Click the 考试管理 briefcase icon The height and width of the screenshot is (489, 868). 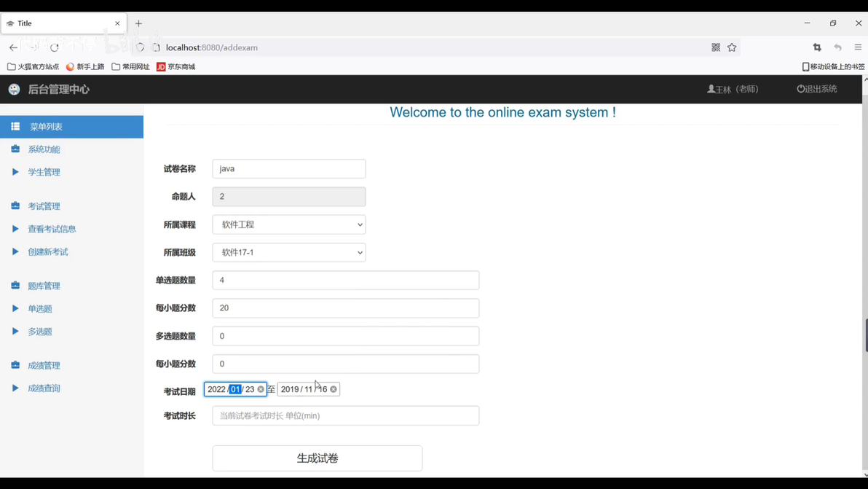pyautogui.click(x=15, y=206)
